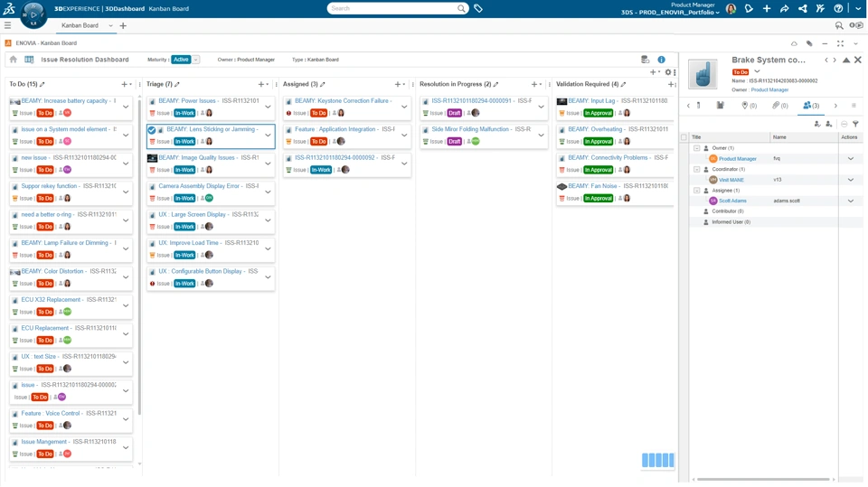The width and height of the screenshot is (868, 487).
Task: Collapse the Owner (1) tree node
Action: point(696,148)
